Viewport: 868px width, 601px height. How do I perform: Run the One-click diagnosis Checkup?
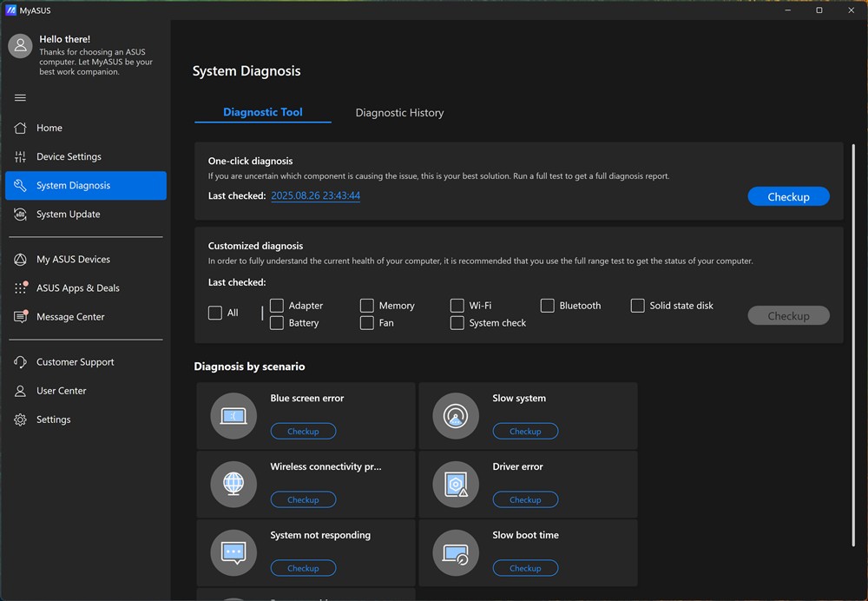point(788,197)
